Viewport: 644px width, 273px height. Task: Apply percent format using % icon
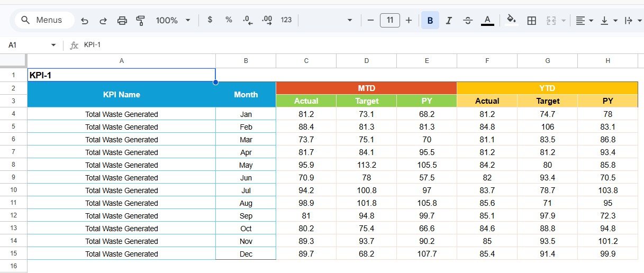click(229, 20)
